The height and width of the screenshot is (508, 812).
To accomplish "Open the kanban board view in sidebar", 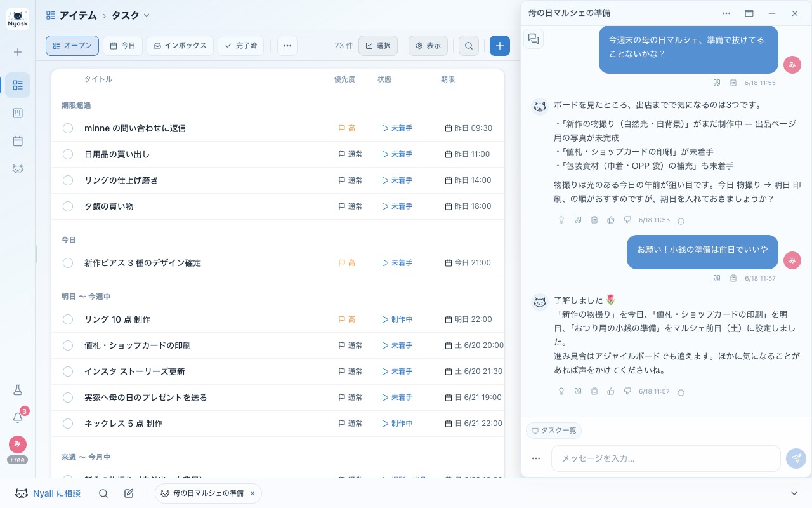I will 18,113.
